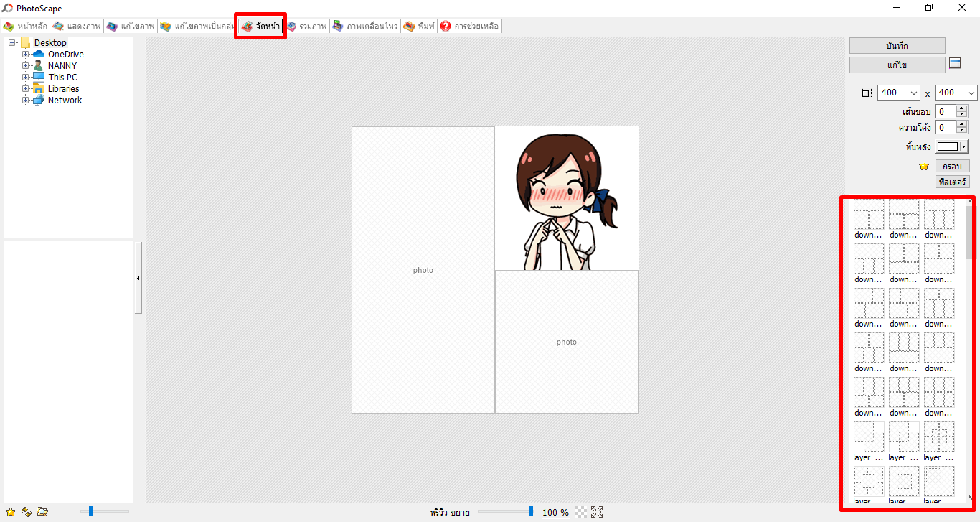
Task: Expand the OneDrive folder node
Action: [x=26, y=55]
